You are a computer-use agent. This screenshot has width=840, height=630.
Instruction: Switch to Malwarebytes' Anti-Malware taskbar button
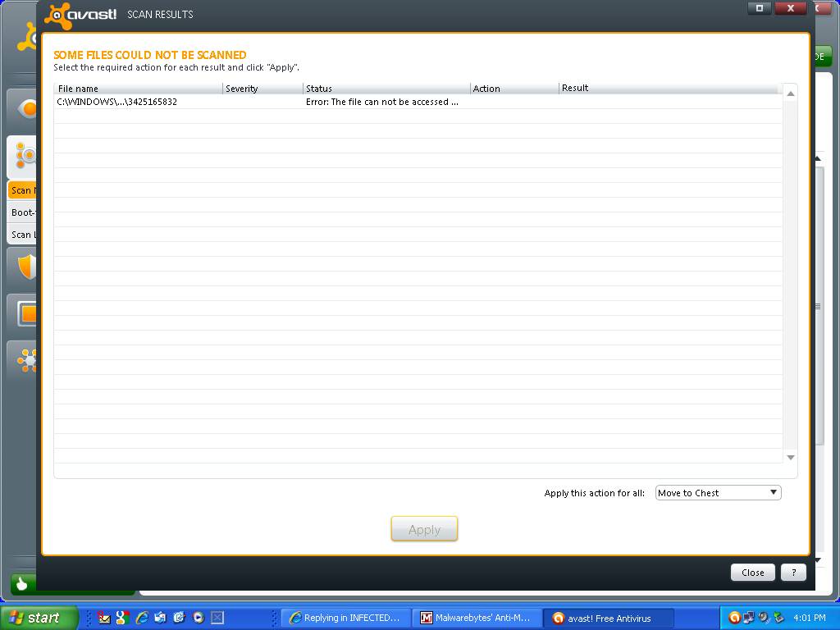[x=477, y=618]
